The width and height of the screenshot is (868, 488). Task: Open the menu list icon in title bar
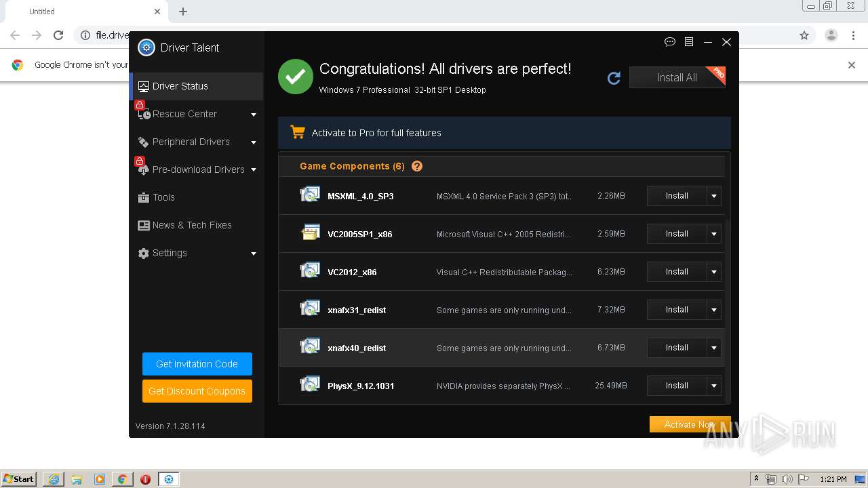pos(689,42)
